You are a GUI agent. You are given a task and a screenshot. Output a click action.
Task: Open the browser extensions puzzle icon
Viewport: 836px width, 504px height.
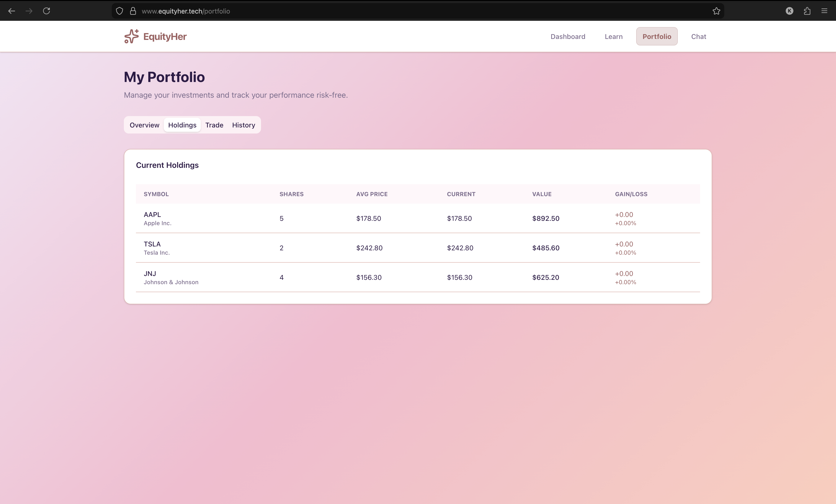tap(807, 11)
